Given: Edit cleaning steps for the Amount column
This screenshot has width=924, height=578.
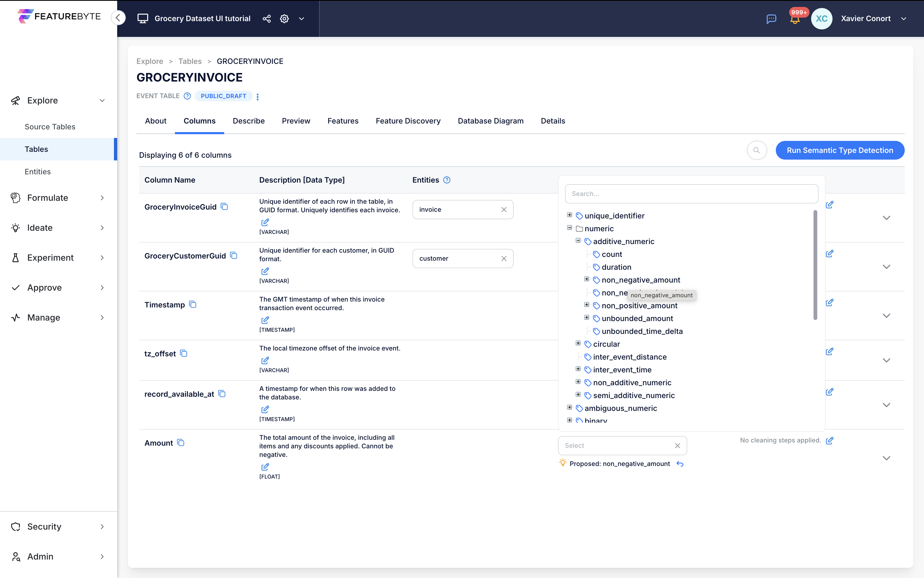Looking at the screenshot, I should [x=830, y=440].
